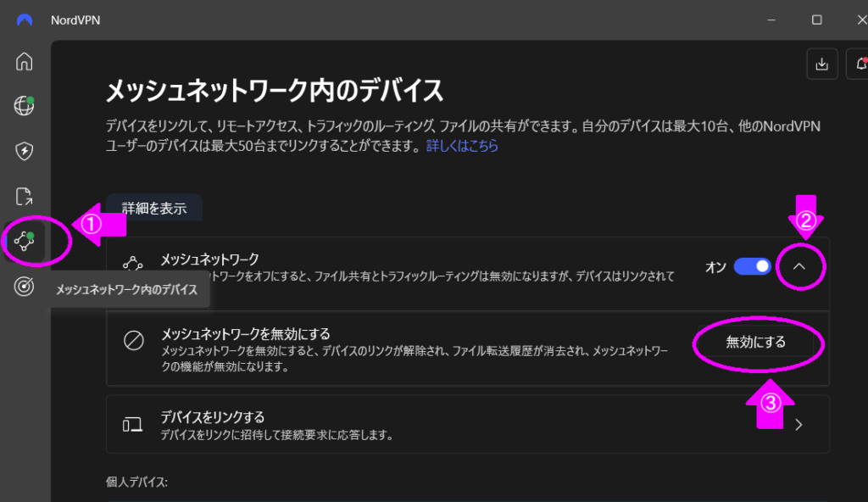Click the デバイスをリンクする row title
Image resolution: width=868 pixels, height=502 pixels.
[x=213, y=416]
